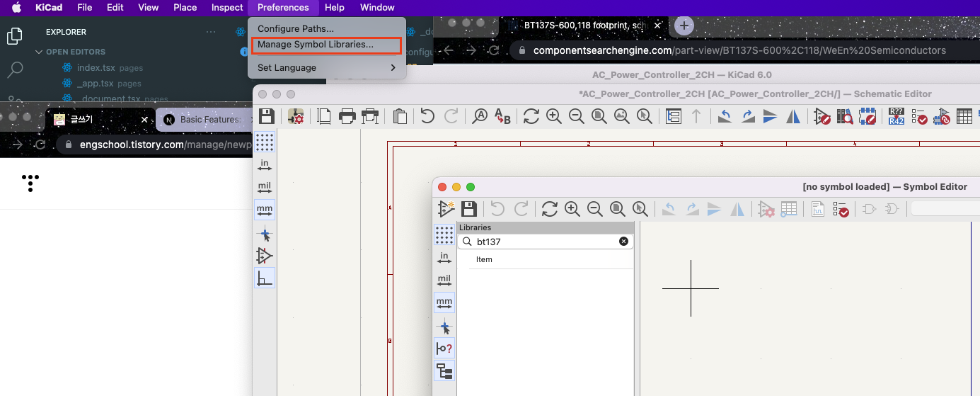Open symbol fields table icon
The height and width of the screenshot is (396, 980).
point(964,116)
